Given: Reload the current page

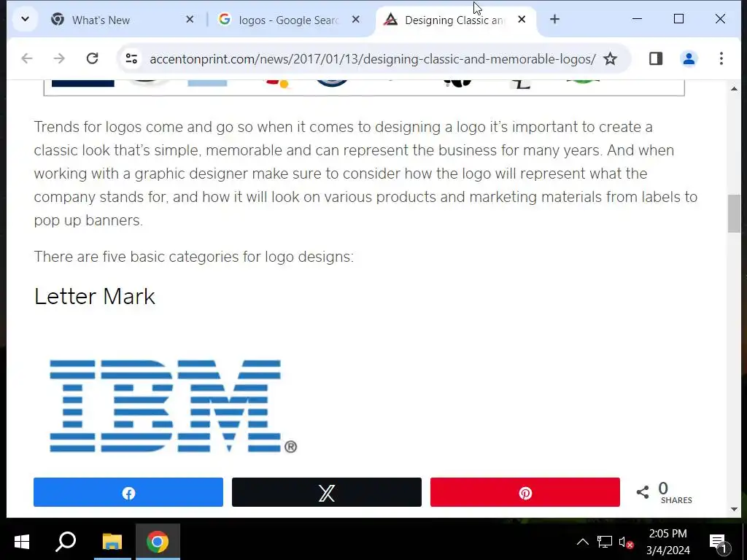Looking at the screenshot, I should coord(93,58).
